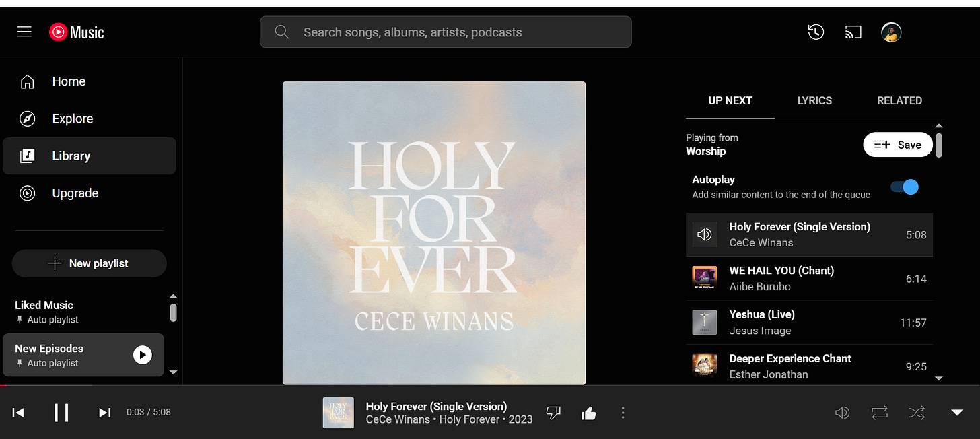Click the song progress bar

(490, 386)
